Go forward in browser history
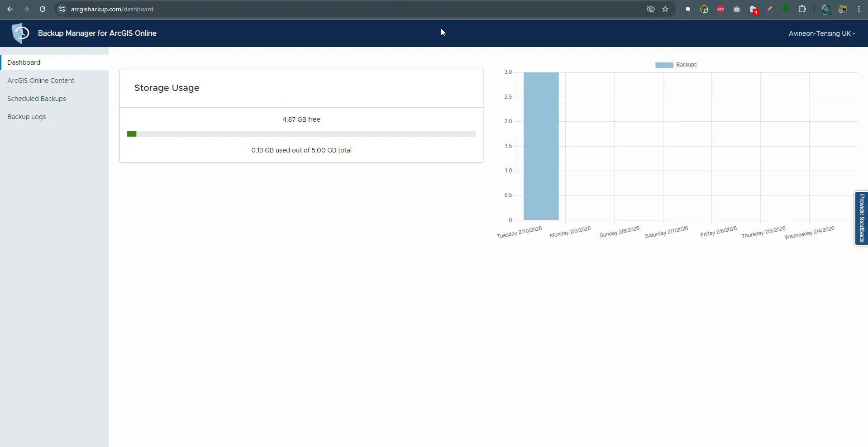 [x=26, y=9]
